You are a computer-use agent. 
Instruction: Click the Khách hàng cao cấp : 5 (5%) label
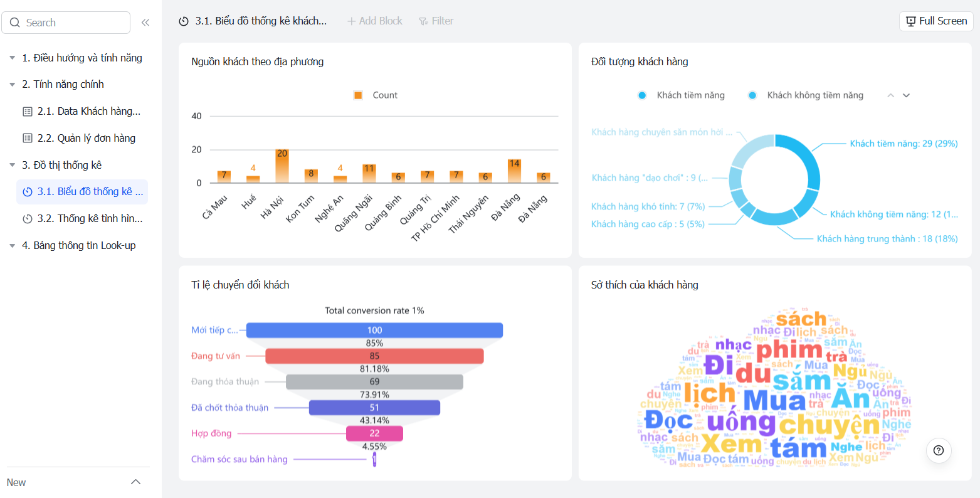[x=648, y=224]
